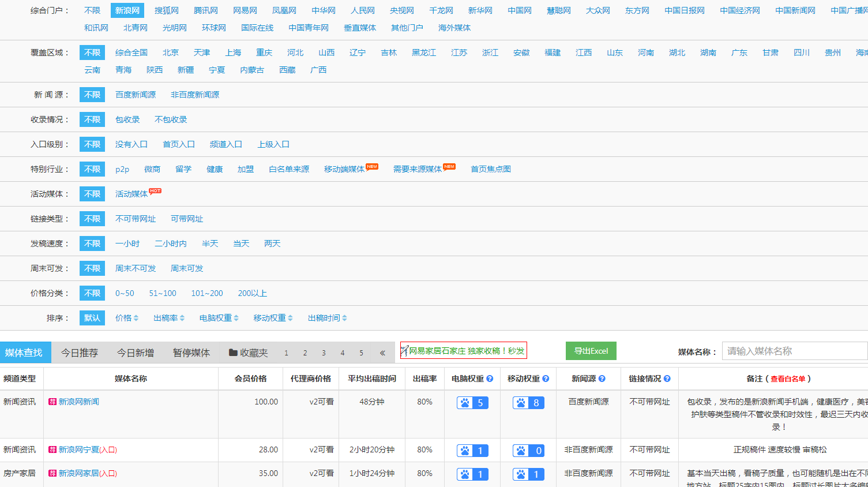868x487 pixels.
Task: Open the 新浪网宁夏(入口) media link
Action: [88, 449]
